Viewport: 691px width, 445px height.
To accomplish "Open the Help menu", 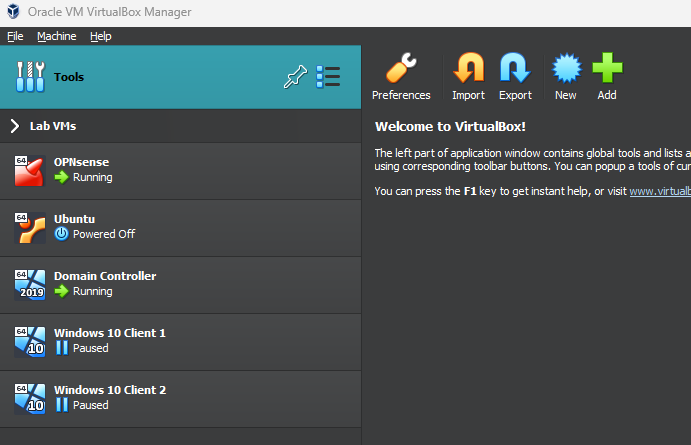I will click(101, 36).
